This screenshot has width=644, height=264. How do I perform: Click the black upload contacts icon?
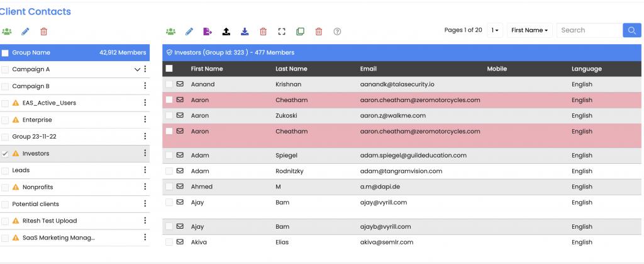click(226, 32)
